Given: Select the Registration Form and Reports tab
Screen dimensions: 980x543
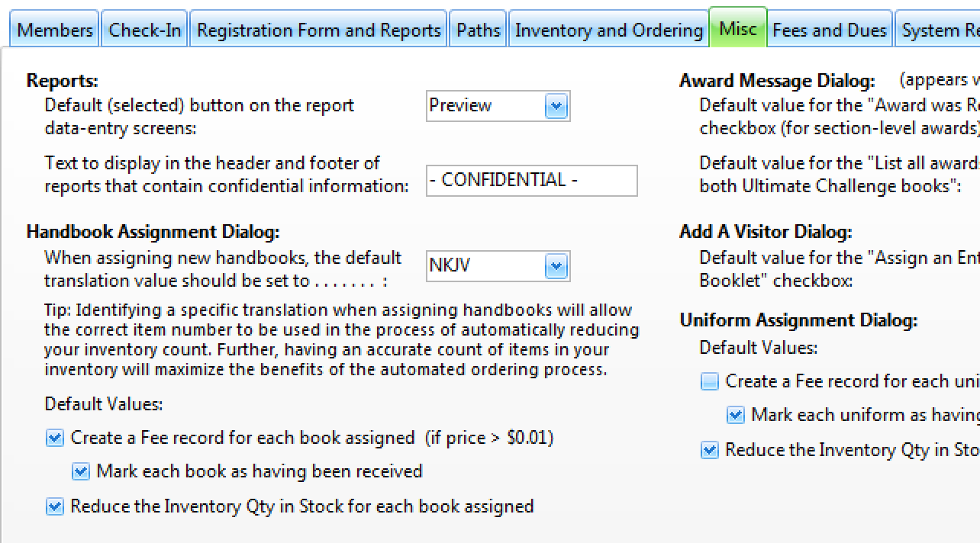Looking at the screenshot, I should (318, 31).
